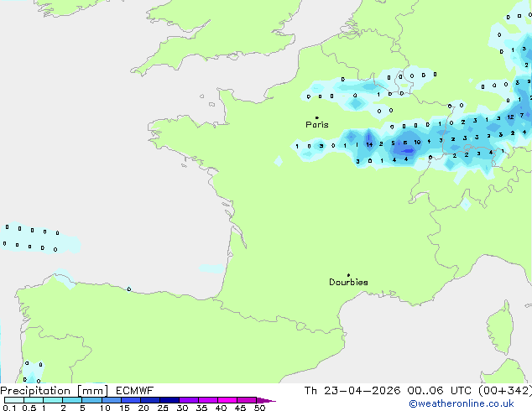This screenshot has height=411, width=532.
Task: Click the ECMWF model label
Action: pos(135,391)
